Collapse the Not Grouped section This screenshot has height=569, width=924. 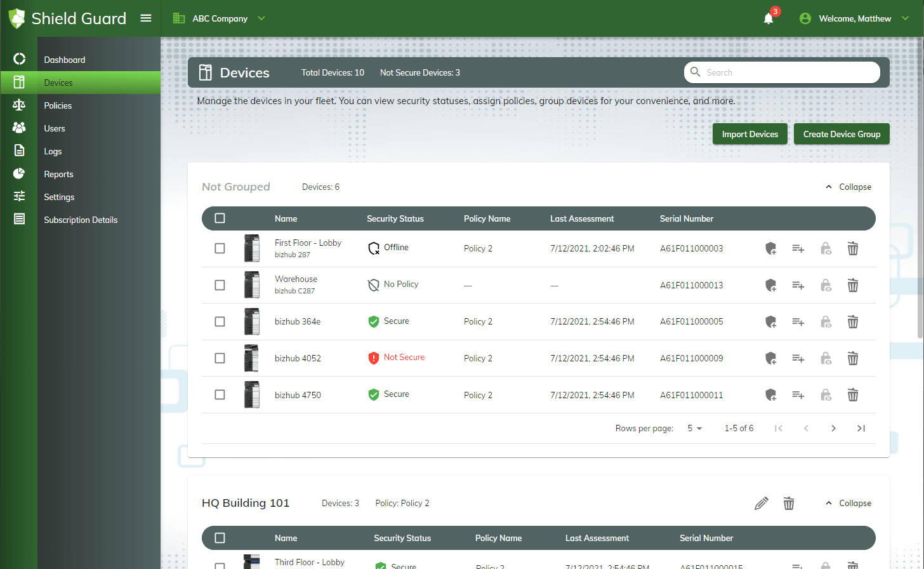[x=848, y=187]
